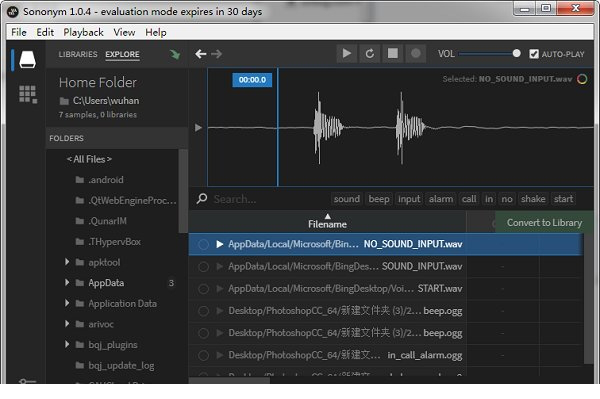This screenshot has height=399, width=600.
Task: Filter by the 'input' tag
Action: click(409, 199)
